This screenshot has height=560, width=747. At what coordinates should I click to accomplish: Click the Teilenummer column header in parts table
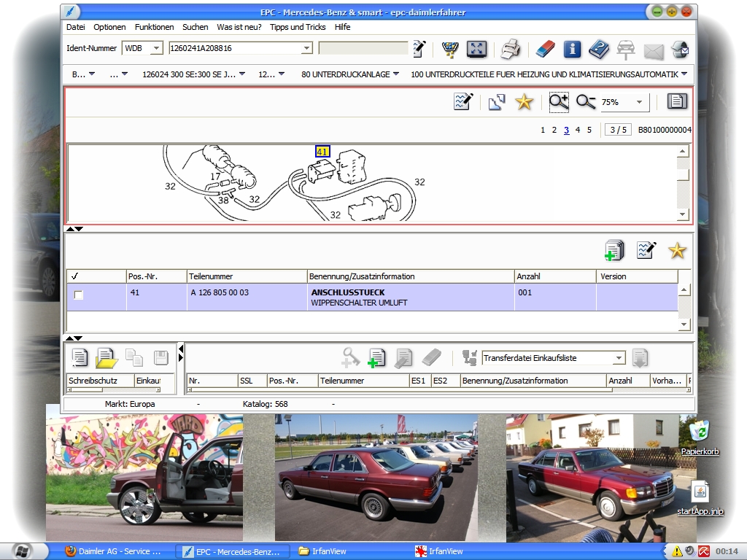(247, 276)
